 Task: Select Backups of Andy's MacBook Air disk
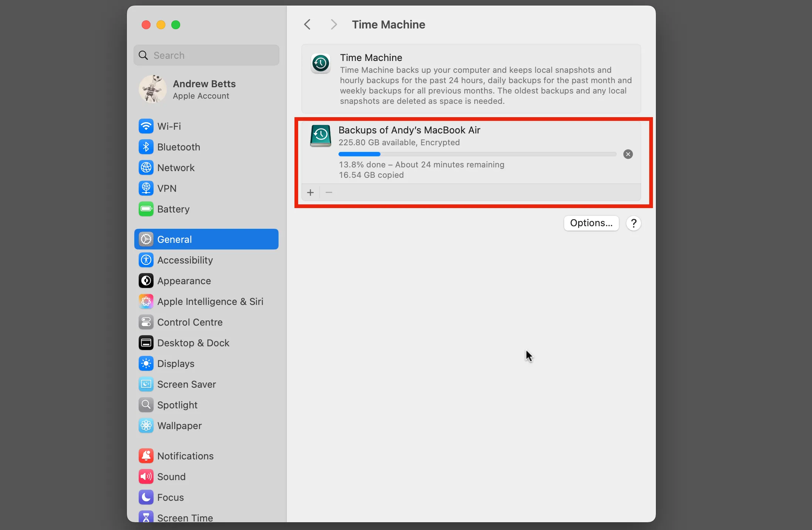(x=409, y=130)
